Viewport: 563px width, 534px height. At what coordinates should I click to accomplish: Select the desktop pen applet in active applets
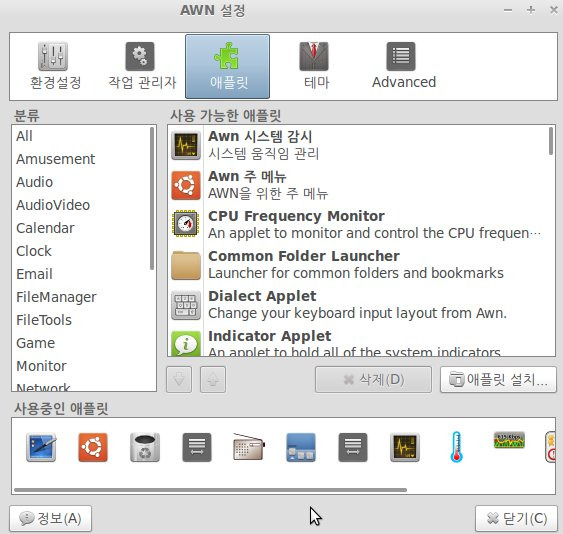click(41, 447)
